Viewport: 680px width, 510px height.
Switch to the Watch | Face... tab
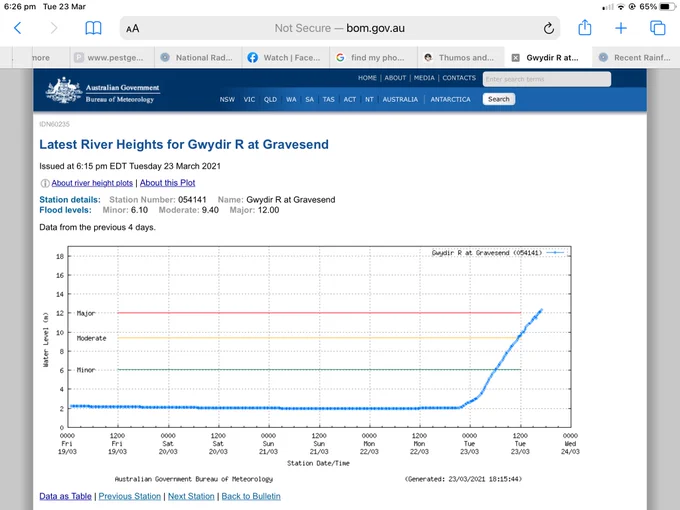click(285, 58)
